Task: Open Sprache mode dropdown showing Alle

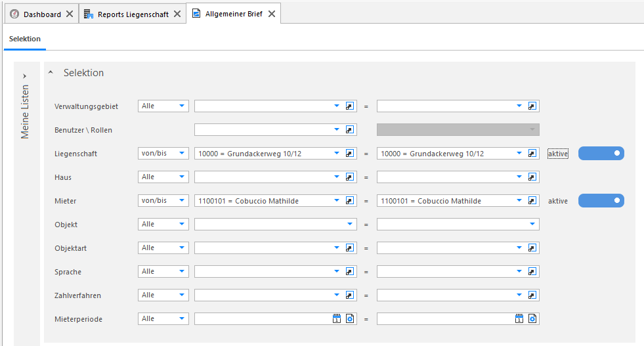Action: 163,272
